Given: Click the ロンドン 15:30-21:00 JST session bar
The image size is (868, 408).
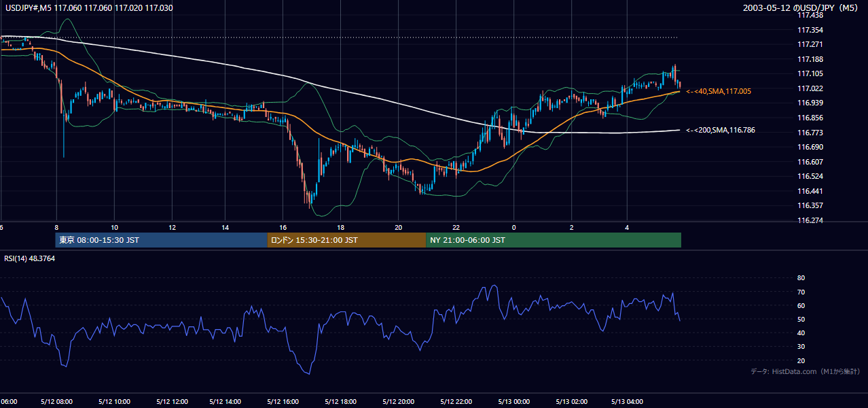Looking at the screenshot, I should click(x=346, y=240).
